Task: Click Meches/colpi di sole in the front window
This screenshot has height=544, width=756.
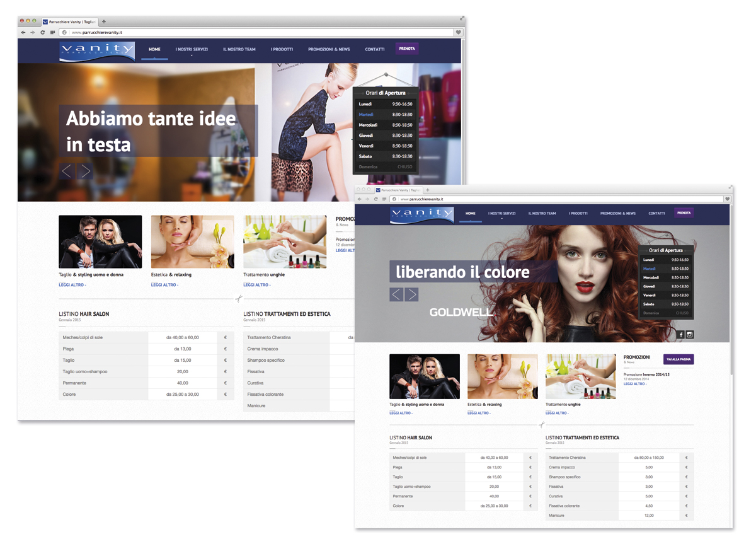Action: [409, 458]
